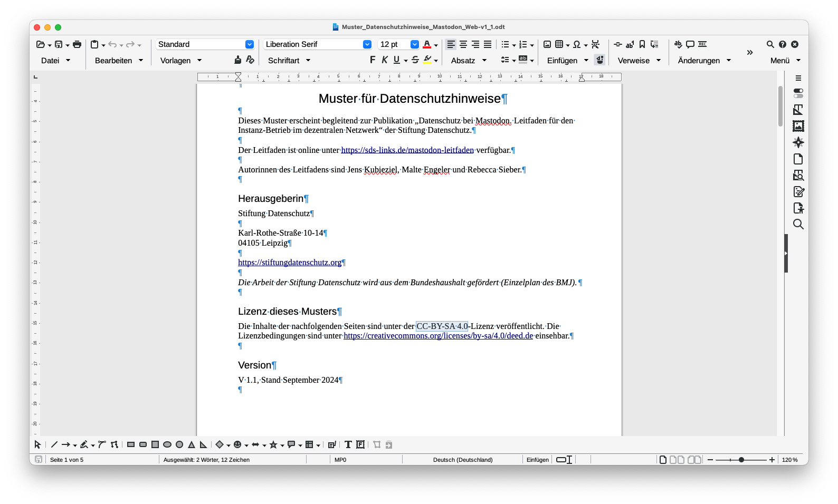Toggle strikethrough formatting
Image resolution: width=838 pixels, height=504 pixels.
tap(415, 60)
